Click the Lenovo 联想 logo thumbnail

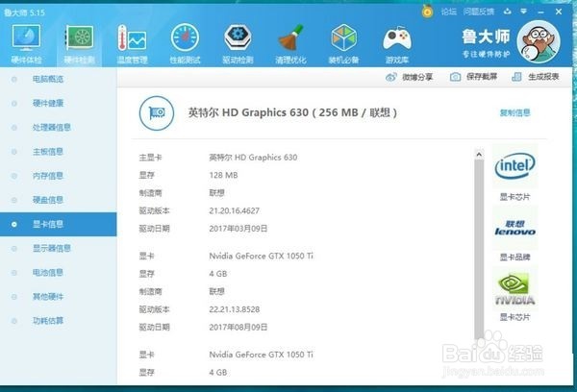[514, 228]
